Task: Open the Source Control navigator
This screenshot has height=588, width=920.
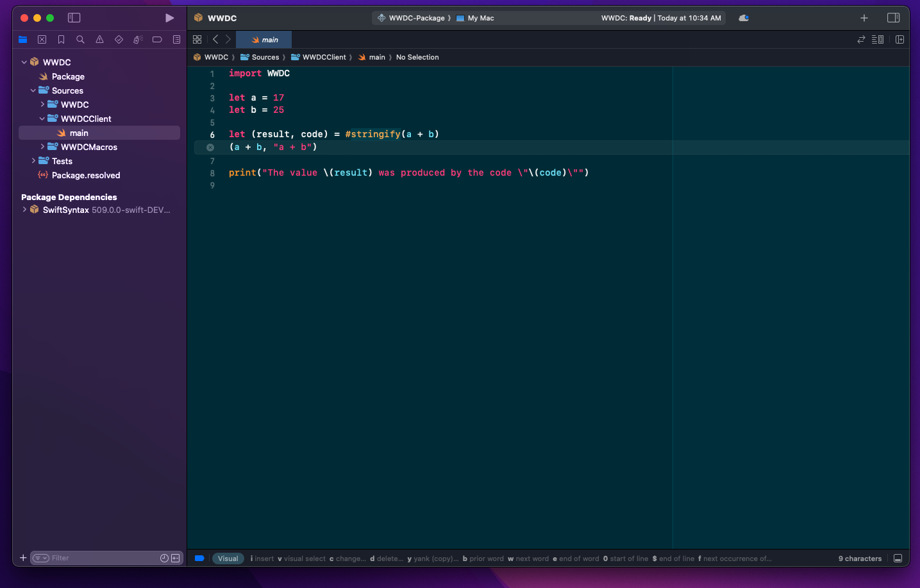Action: [x=42, y=40]
